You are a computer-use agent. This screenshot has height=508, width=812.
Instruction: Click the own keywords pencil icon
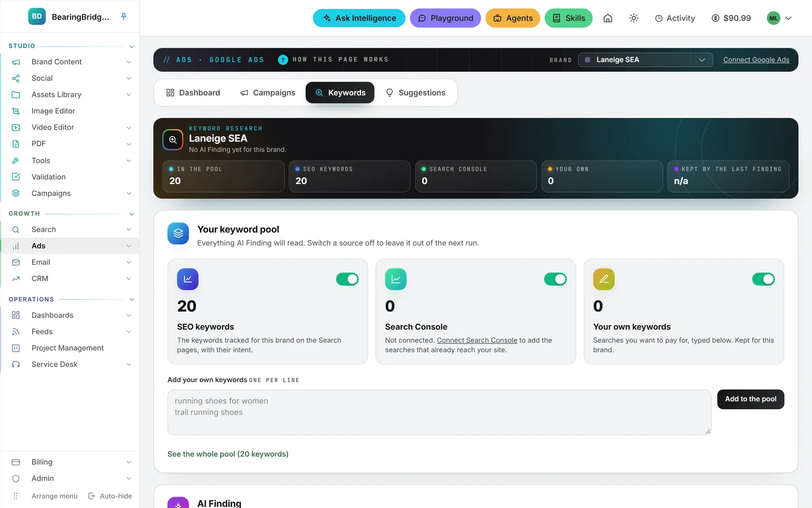pyautogui.click(x=604, y=279)
